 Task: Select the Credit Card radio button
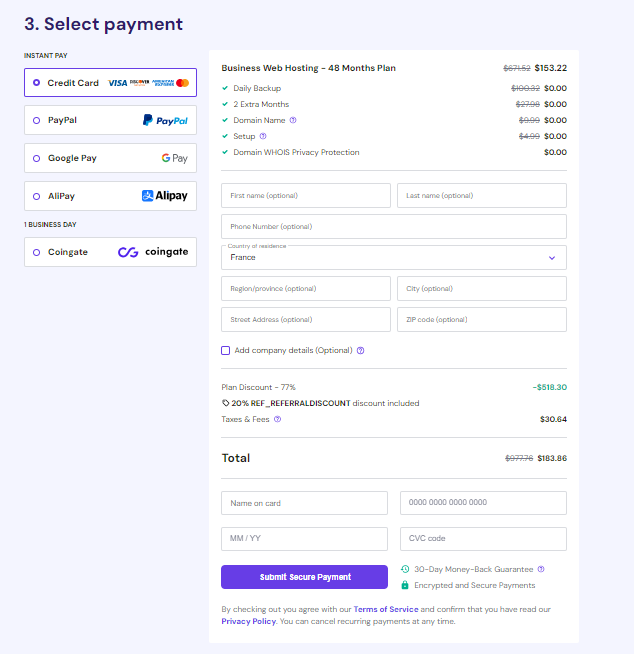pyautogui.click(x=36, y=83)
